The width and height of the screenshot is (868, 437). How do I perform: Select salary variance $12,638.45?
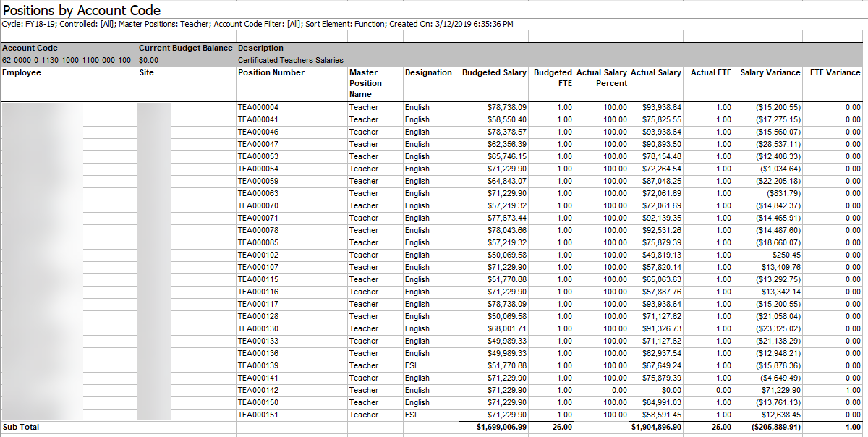(782, 415)
